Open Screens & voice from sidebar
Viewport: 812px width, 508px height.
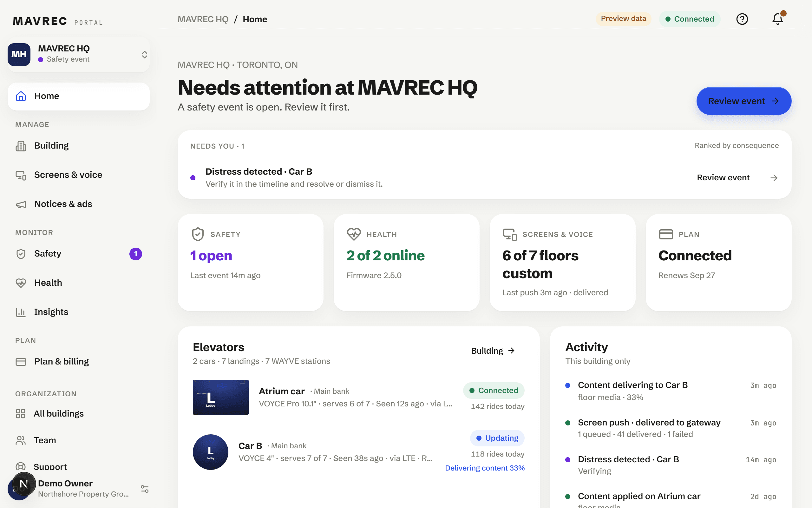[79, 175]
